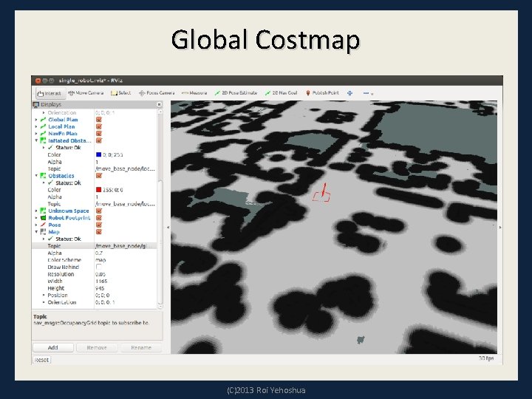Screen dimensions: 532x399
Task: Select the Interact tool
Action: (x=49, y=93)
